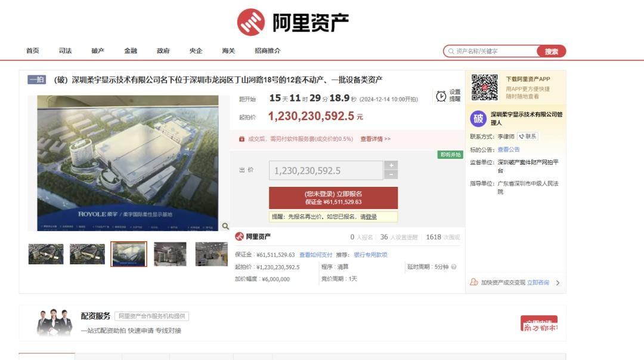Click the phone 联系 contact button
Viewport: 644px width, 360px height.
(527, 136)
